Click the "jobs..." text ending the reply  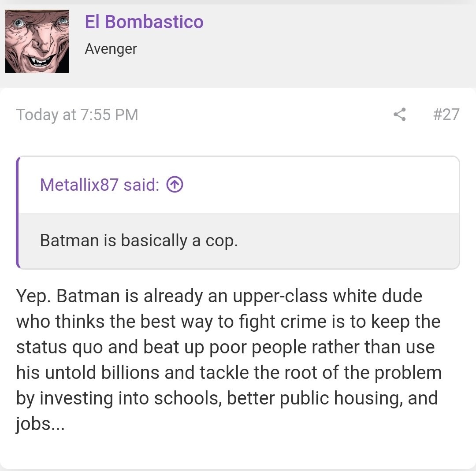coord(40,424)
